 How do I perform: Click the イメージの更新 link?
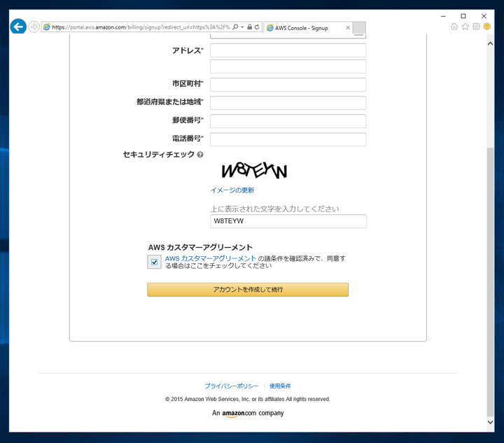[232, 190]
